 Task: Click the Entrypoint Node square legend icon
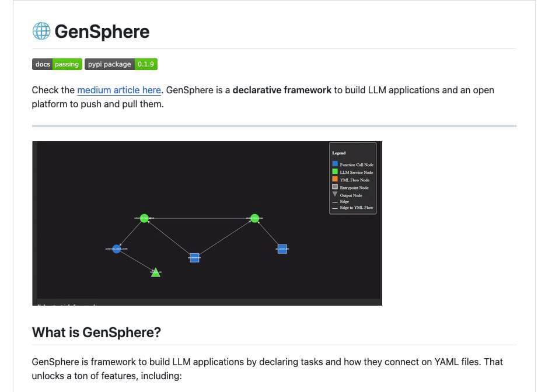pos(335,187)
